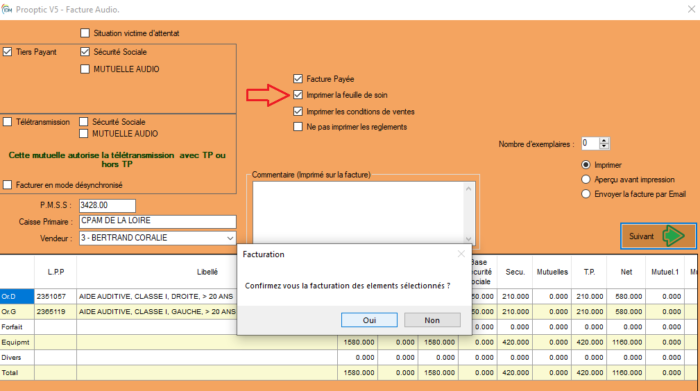
Task: Select the Forfait row header
Action: (17, 327)
